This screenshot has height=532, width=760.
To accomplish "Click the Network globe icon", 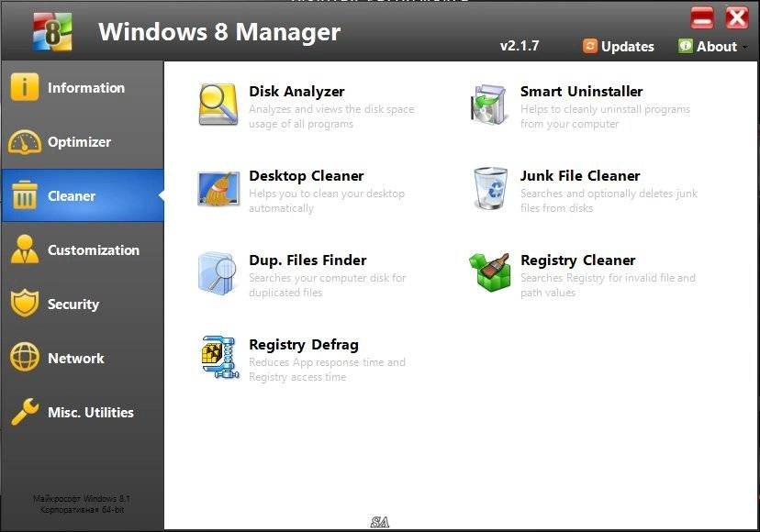I will (24, 357).
